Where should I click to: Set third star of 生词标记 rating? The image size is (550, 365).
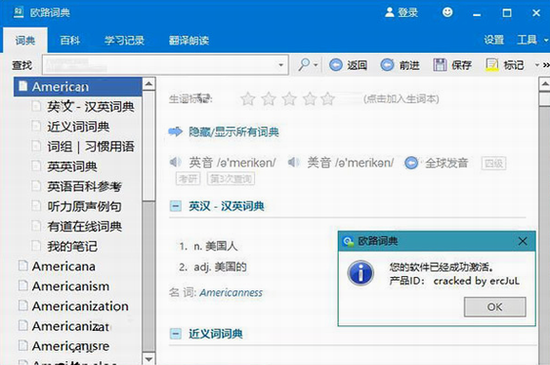(x=289, y=99)
